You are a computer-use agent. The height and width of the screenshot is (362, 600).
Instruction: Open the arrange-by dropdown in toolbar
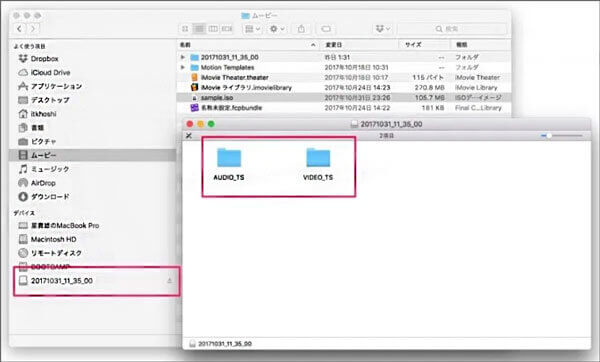pyautogui.click(x=253, y=29)
